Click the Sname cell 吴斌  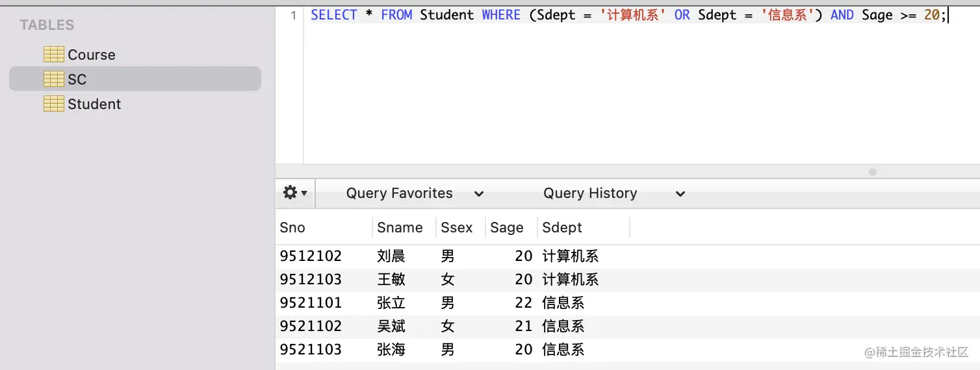(x=391, y=327)
